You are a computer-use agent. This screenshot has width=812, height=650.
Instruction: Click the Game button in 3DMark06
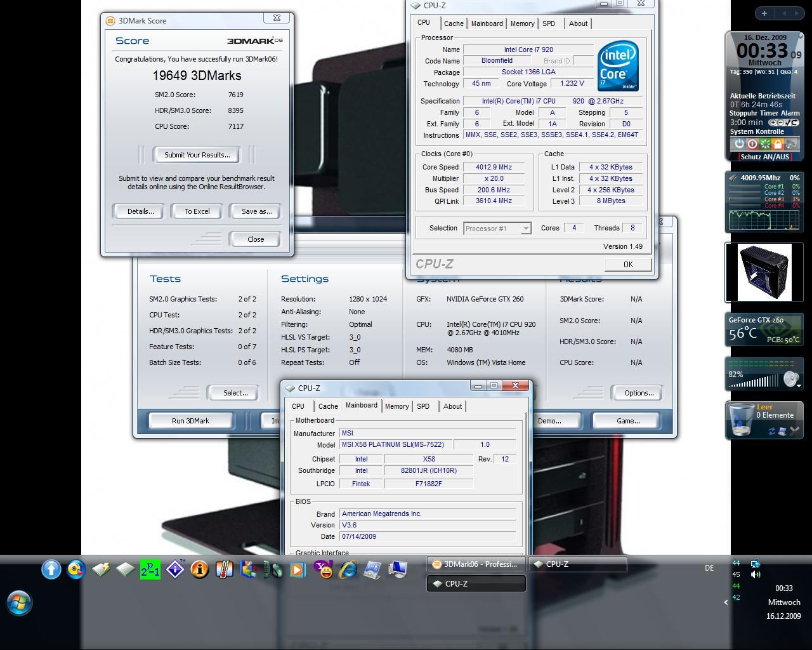628,421
